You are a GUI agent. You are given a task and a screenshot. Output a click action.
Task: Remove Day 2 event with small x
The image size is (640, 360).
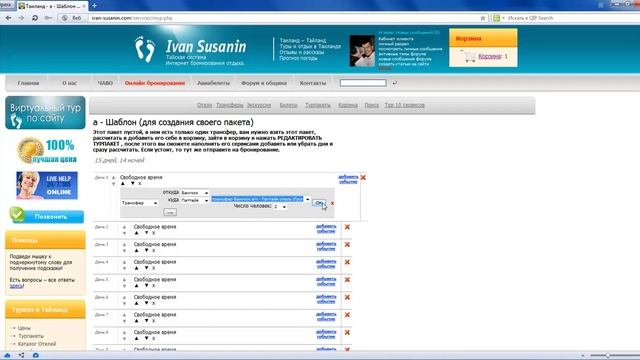[x=154, y=233]
